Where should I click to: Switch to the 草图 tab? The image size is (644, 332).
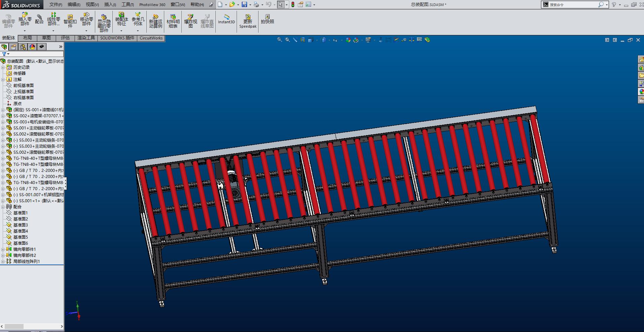tap(46, 38)
